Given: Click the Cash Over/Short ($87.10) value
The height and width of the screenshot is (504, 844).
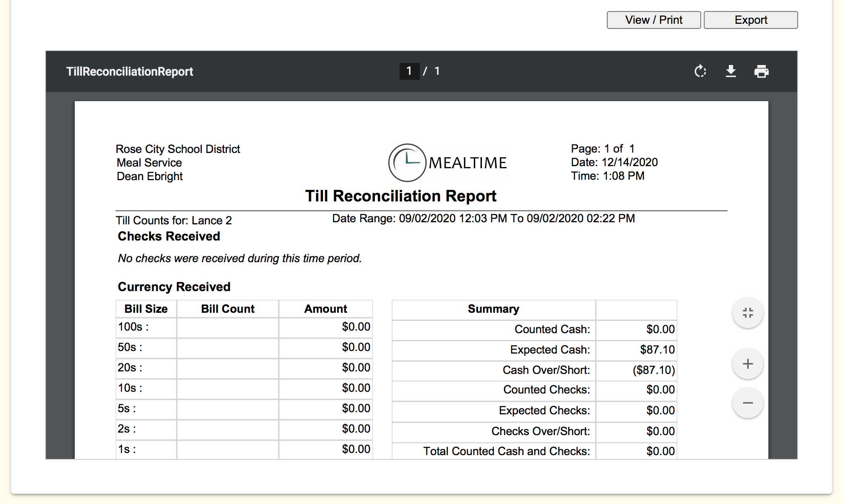Looking at the screenshot, I should click(654, 370).
